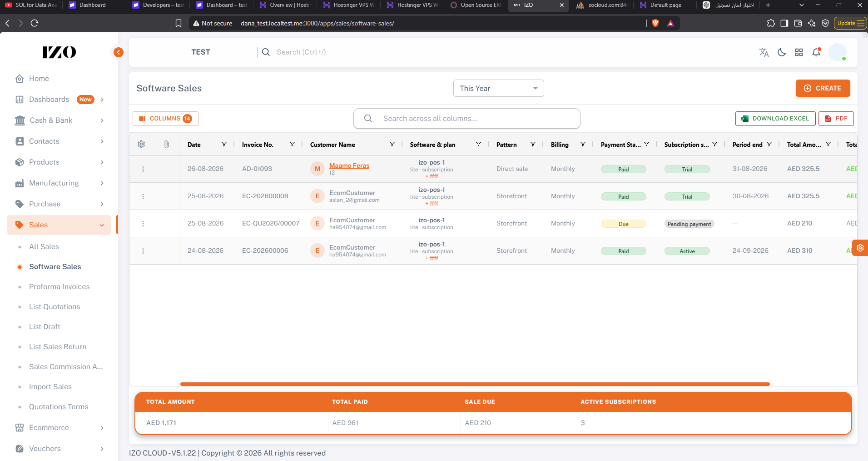The width and height of the screenshot is (868, 461).
Task: Export table with PDF button
Action: pos(836,119)
